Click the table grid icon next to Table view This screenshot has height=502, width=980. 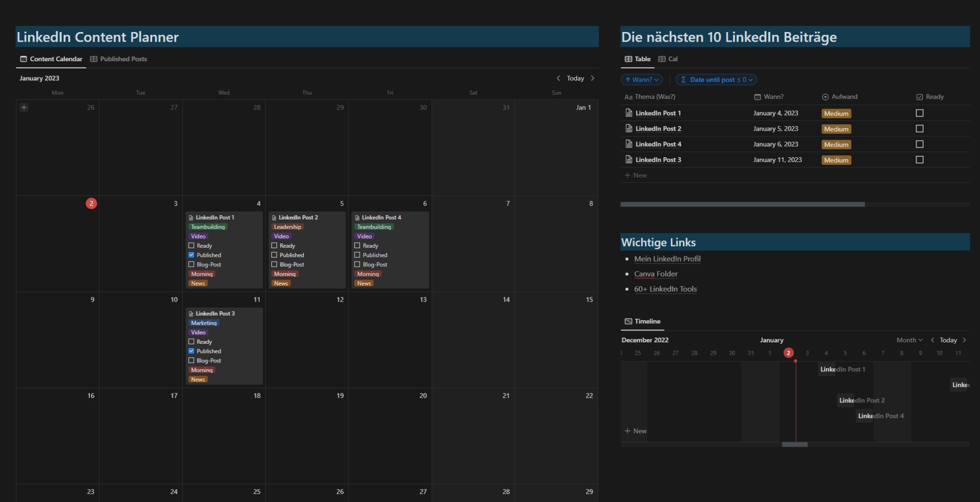[x=628, y=59]
